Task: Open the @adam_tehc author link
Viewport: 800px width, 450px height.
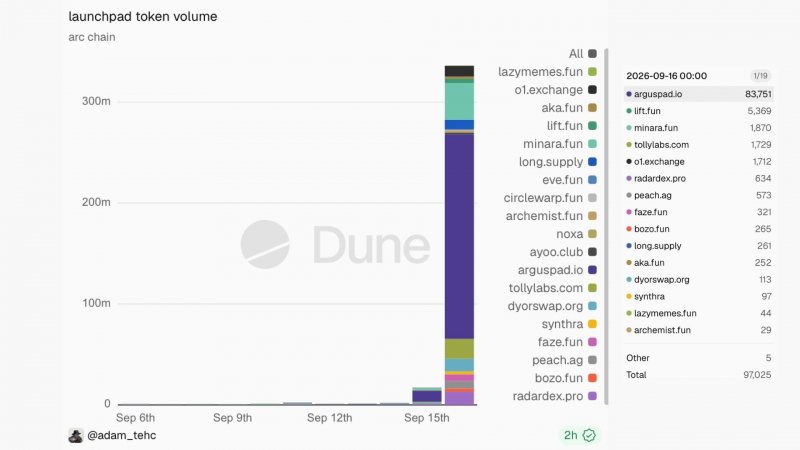Action: coord(121,435)
